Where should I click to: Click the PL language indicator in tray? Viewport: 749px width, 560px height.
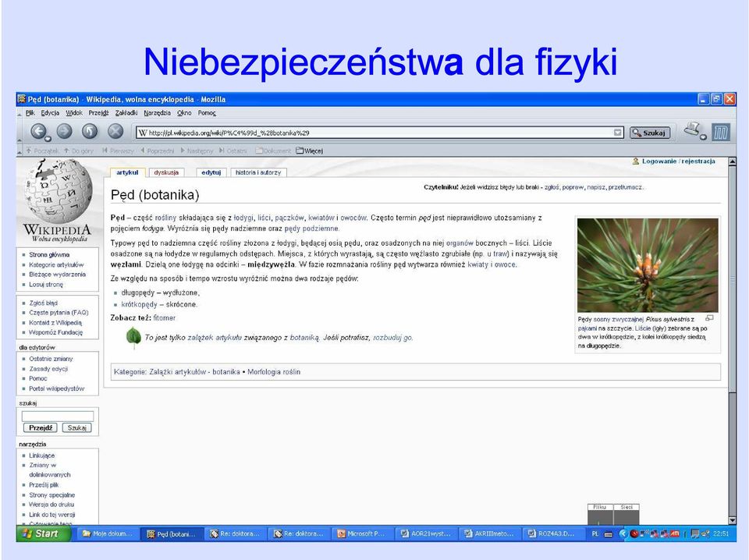click(595, 533)
